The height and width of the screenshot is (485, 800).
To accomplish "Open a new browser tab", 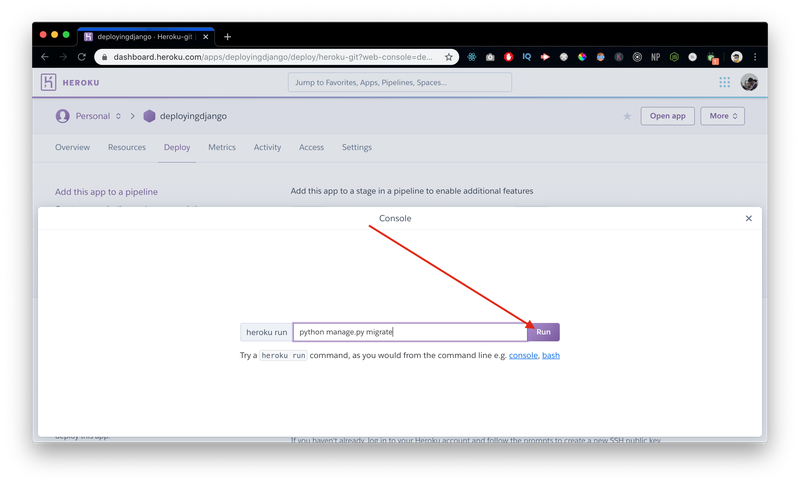I will click(228, 37).
